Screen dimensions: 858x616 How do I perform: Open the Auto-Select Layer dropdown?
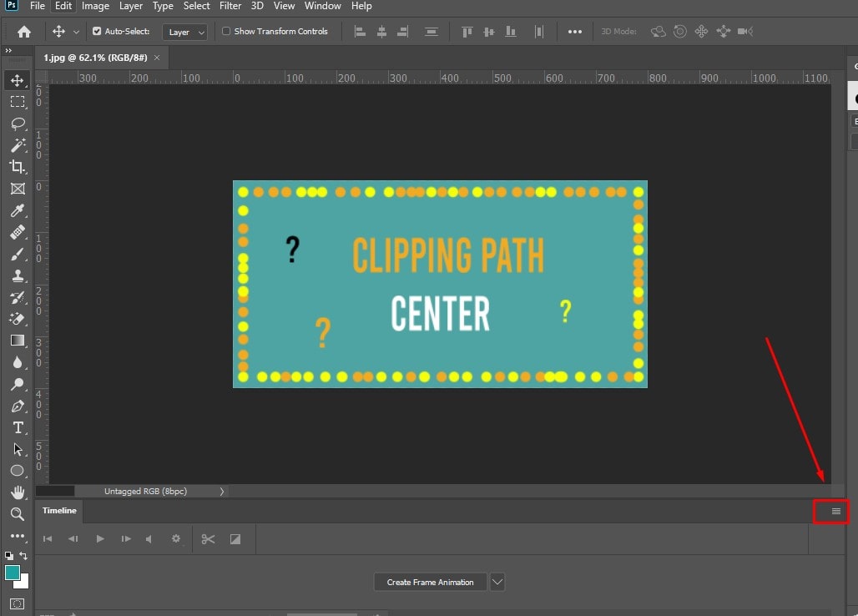coord(184,31)
